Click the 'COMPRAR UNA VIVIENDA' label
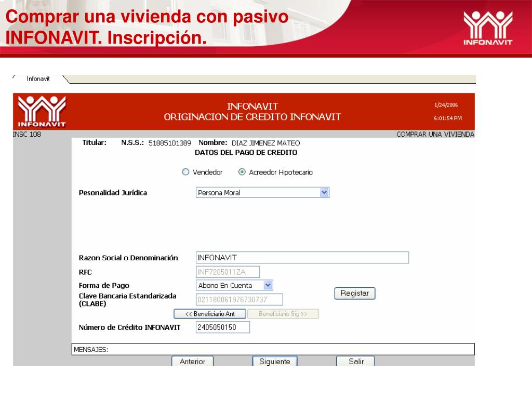 click(x=435, y=135)
